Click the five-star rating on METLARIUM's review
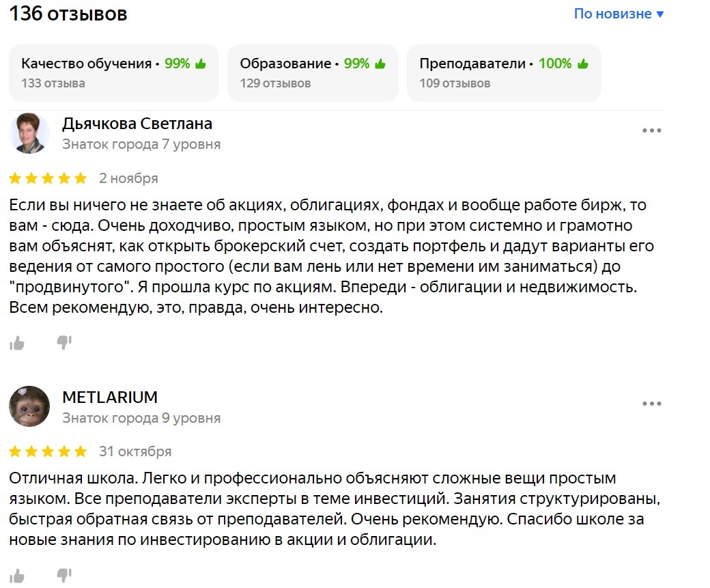The width and height of the screenshot is (710, 588). (x=48, y=452)
